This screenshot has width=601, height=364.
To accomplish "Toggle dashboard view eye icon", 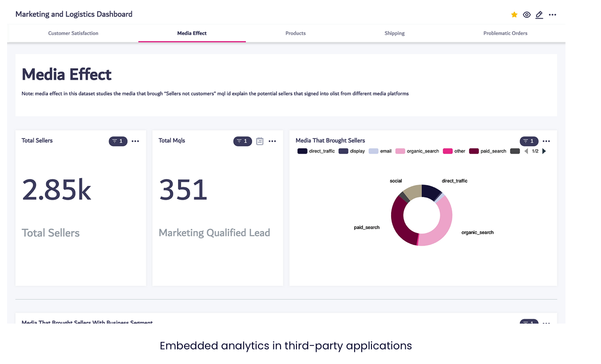I will (526, 15).
